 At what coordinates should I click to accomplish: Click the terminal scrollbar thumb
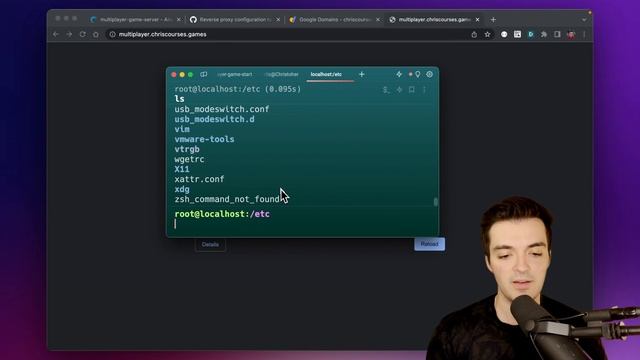pyautogui.click(x=436, y=202)
